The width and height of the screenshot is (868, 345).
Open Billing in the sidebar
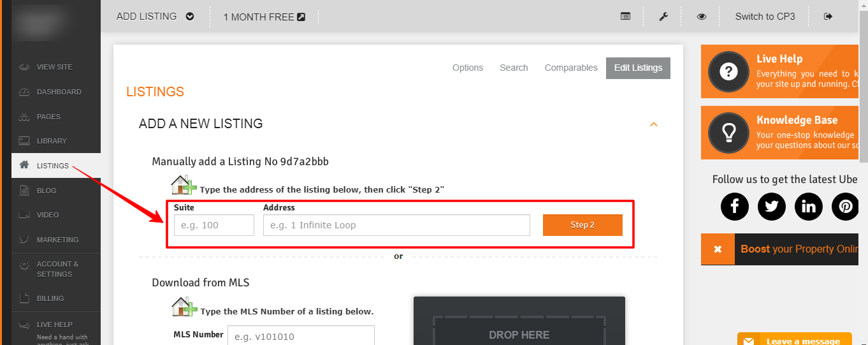click(x=56, y=298)
